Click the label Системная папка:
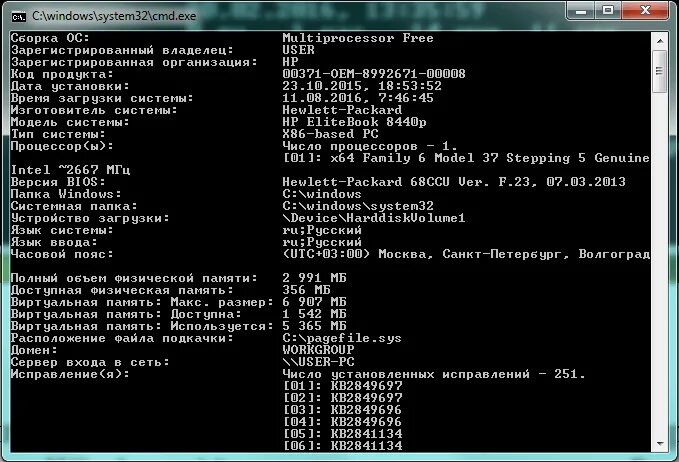 click(74, 206)
